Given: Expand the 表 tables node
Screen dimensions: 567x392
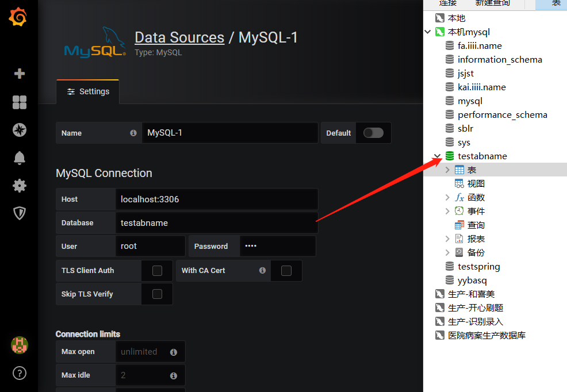Looking at the screenshot, I should pyautogui.click(x=447, y=170).
